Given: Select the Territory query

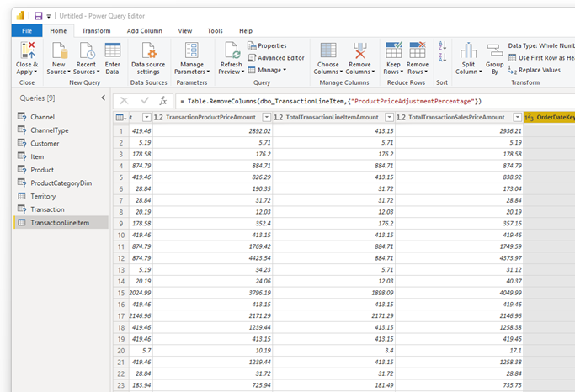Looking at the screenshot, I should (x=61, y=196).
